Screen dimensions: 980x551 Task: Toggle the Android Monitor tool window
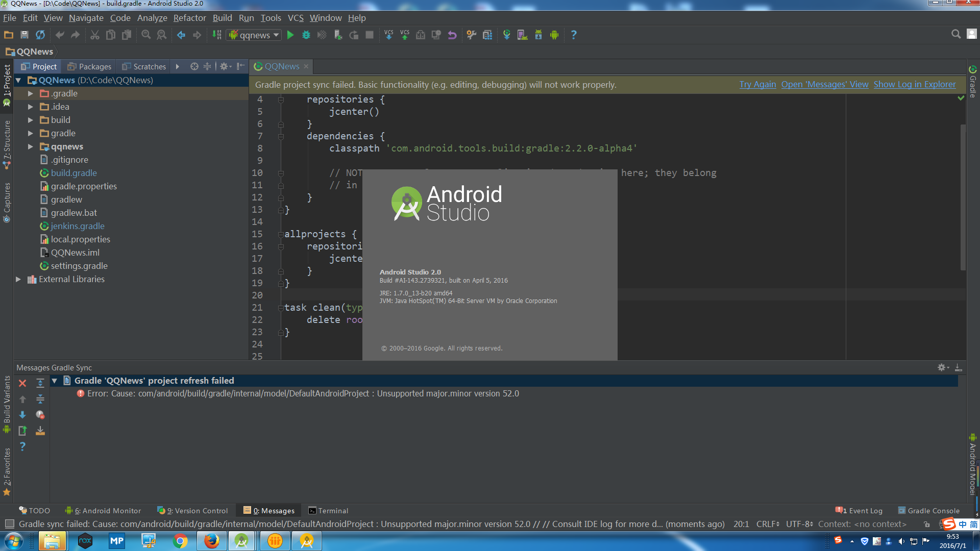tap(103, 511)
